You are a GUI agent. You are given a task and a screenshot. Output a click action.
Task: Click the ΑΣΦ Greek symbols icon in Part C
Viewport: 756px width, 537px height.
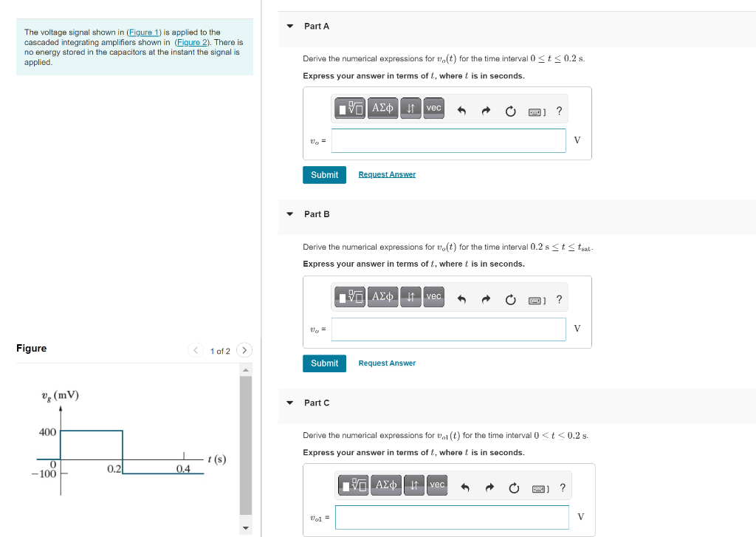coord(387,485)
